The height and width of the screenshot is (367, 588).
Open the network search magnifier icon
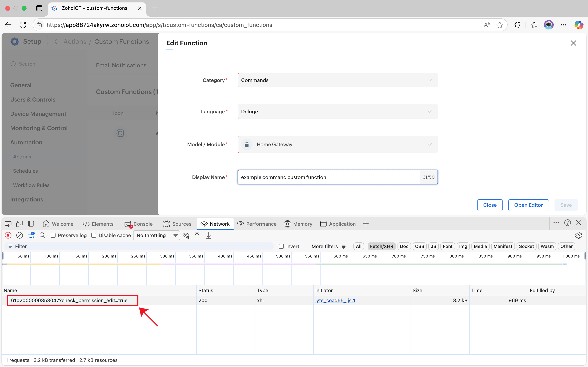pyautogui.click(x=42, y=235)
